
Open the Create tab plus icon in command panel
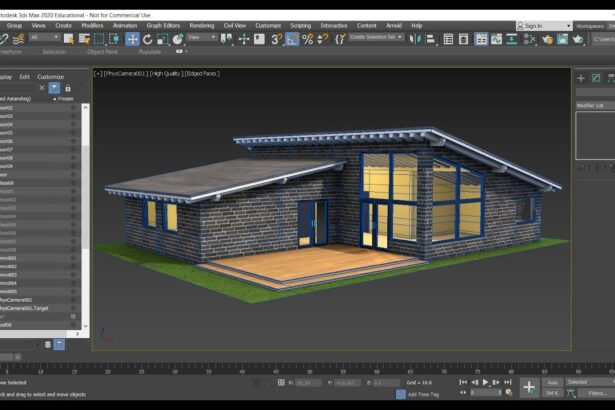tap(581, 77)
